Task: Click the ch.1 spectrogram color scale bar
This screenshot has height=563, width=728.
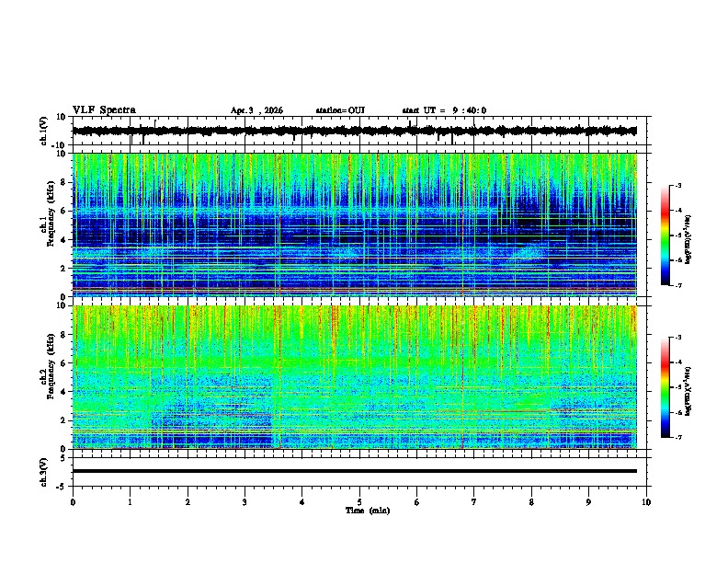Action: (x=665, y=236)
